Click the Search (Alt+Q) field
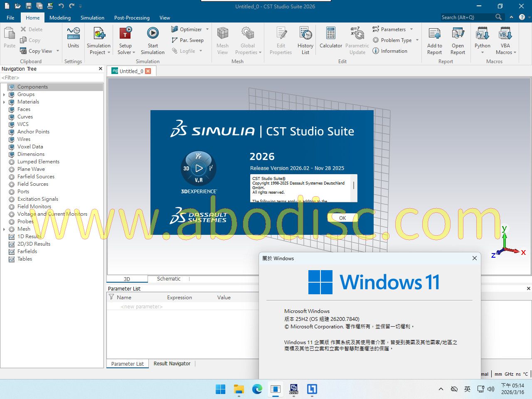Screen dimensions: 532x399 (x=467, y=17)
